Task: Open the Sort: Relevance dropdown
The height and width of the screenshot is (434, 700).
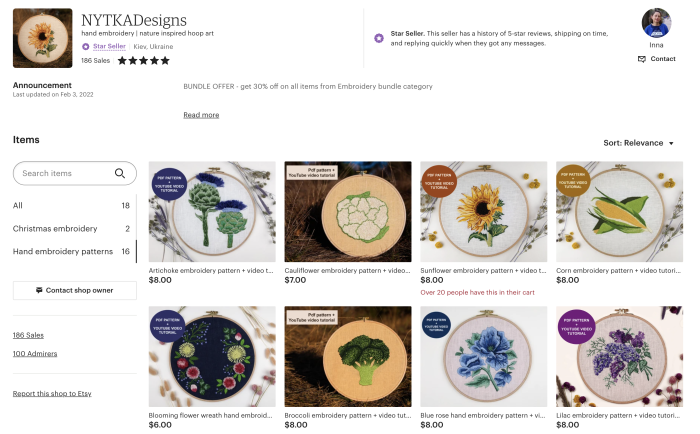Action: [638, 143]
